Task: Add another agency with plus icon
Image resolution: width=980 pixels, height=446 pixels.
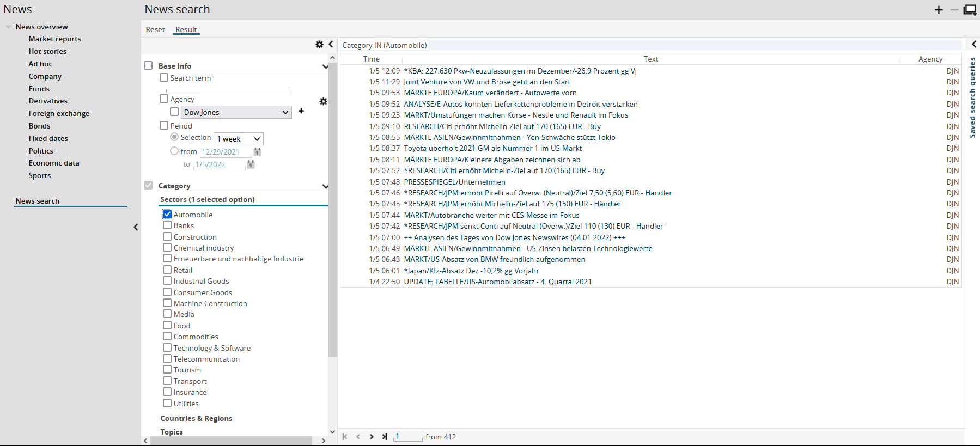Action: (x=301, y=111)
